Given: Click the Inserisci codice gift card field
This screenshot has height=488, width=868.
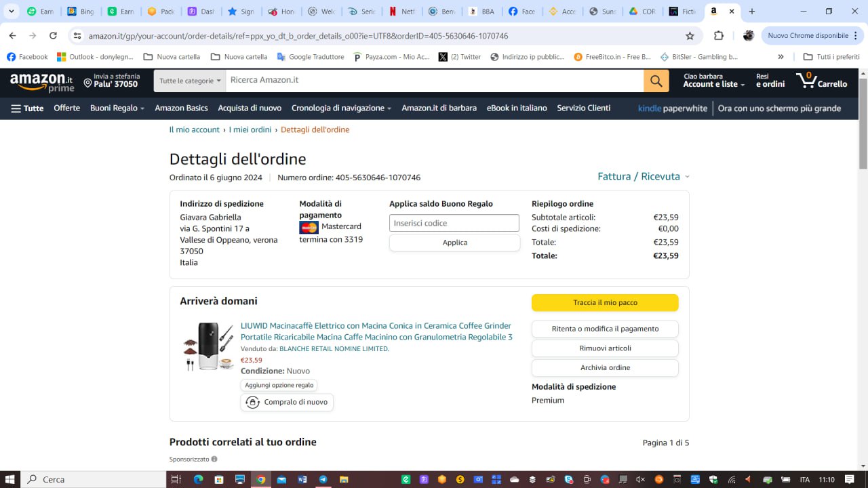Looking at the screenshot, I should pos(454,223).
